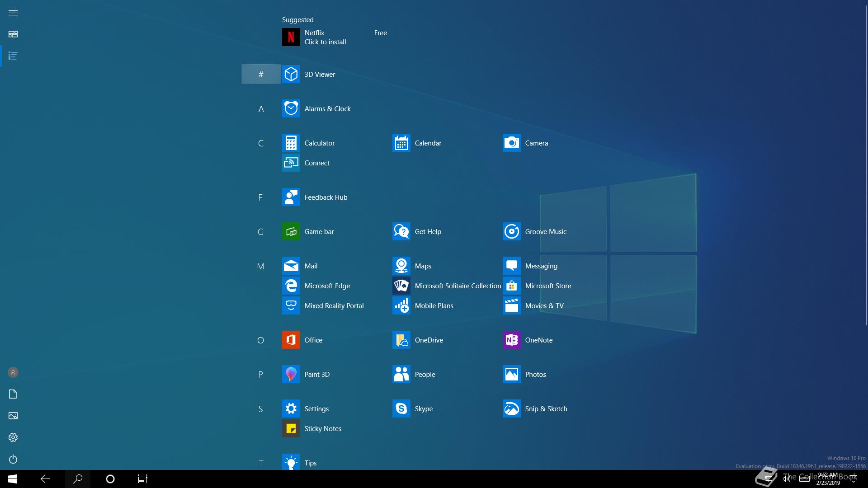Click the '#' section header

pyautogui.click(x=261, y=74)
